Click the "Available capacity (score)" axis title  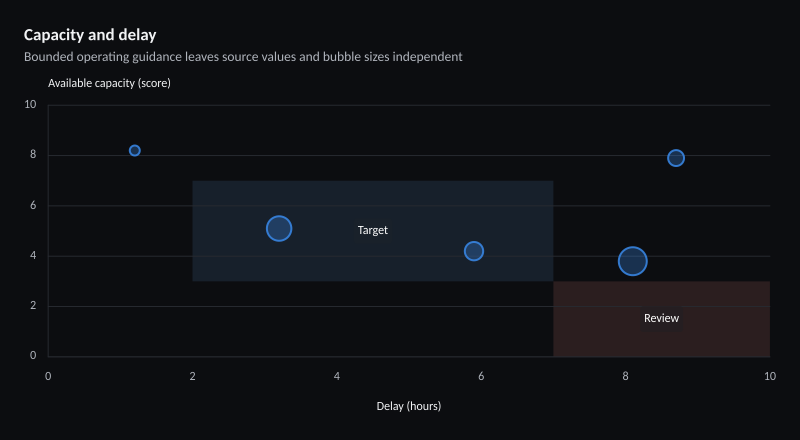tap(109, 83)
